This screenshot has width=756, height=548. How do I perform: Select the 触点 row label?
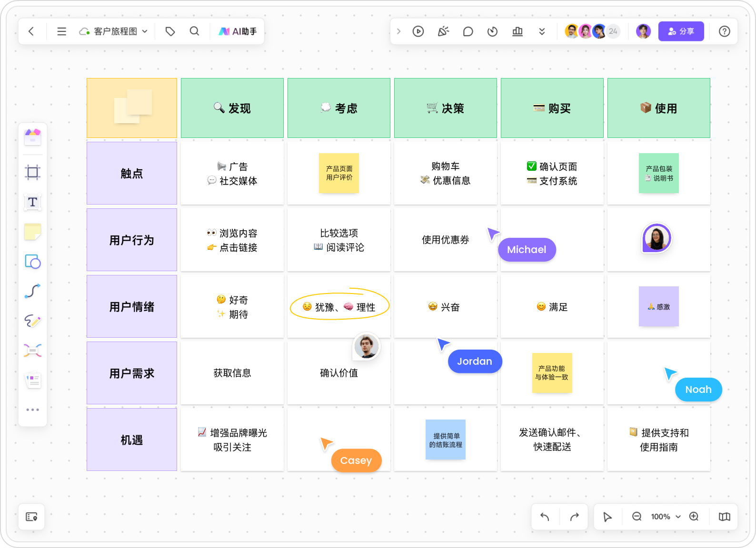(x=132, y=173)
